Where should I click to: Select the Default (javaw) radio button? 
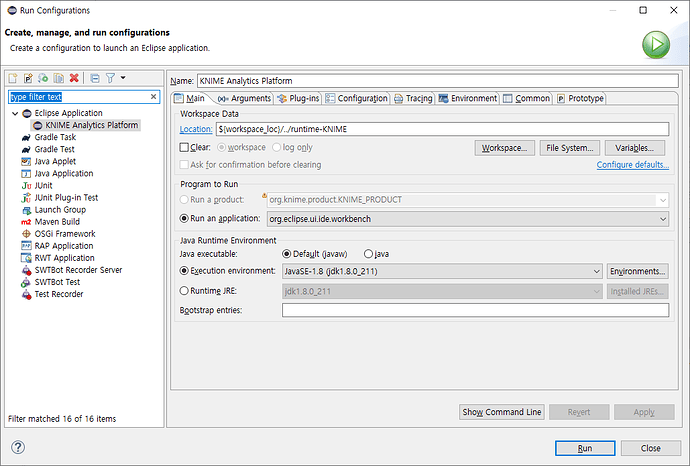click(286, 254)
